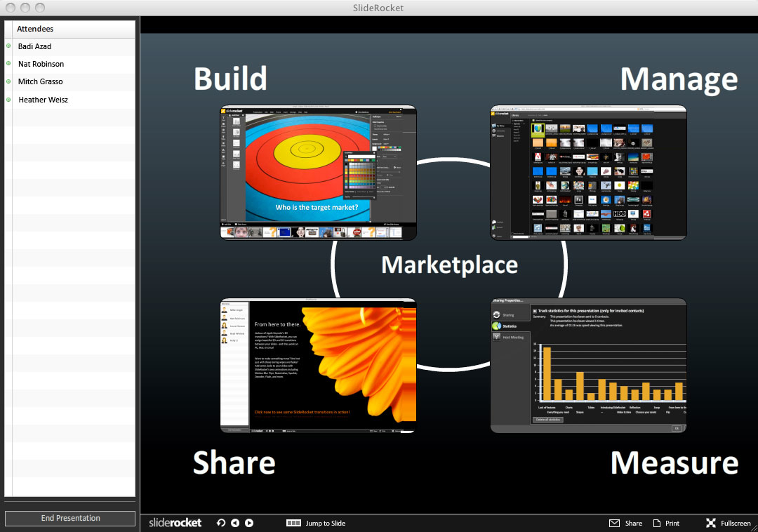Click the sliderocket logo in bottom bar
Viewport: 758px width, 532px height.
coord(175,522)
